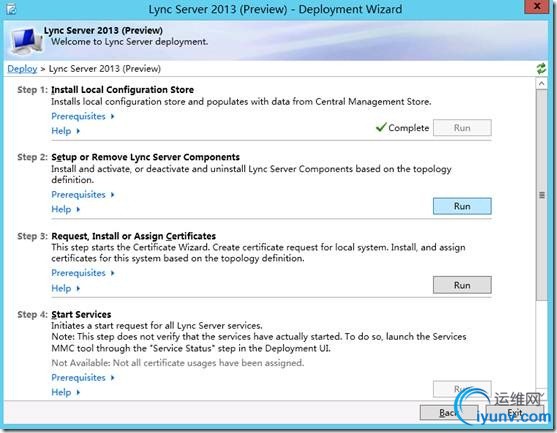Expand Prerequisites under Step 2

pyautogui.click(x=83, y=195)
